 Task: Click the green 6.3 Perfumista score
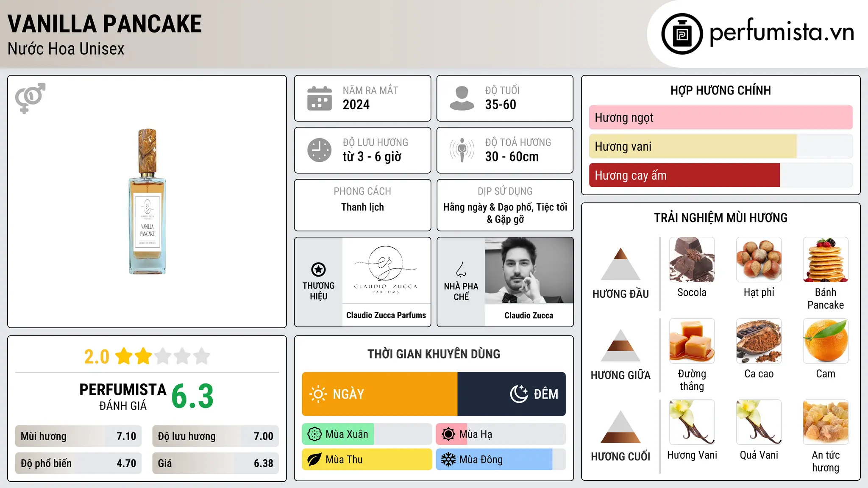click(192, 396)
